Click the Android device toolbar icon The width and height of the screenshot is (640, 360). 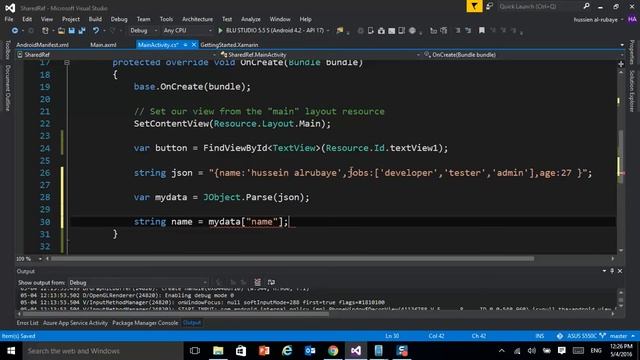(x=370, y=31)
